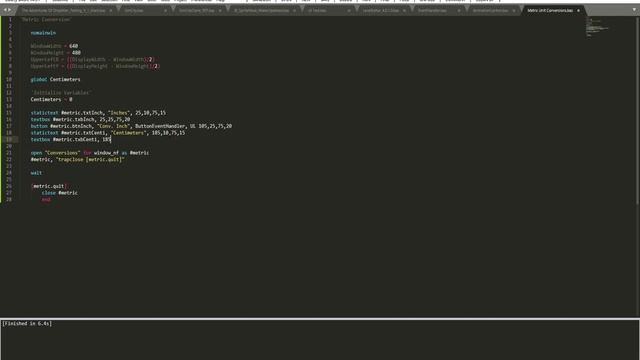
Task: Open the tab list dropdown arrow
Action: tap(634, 10)
